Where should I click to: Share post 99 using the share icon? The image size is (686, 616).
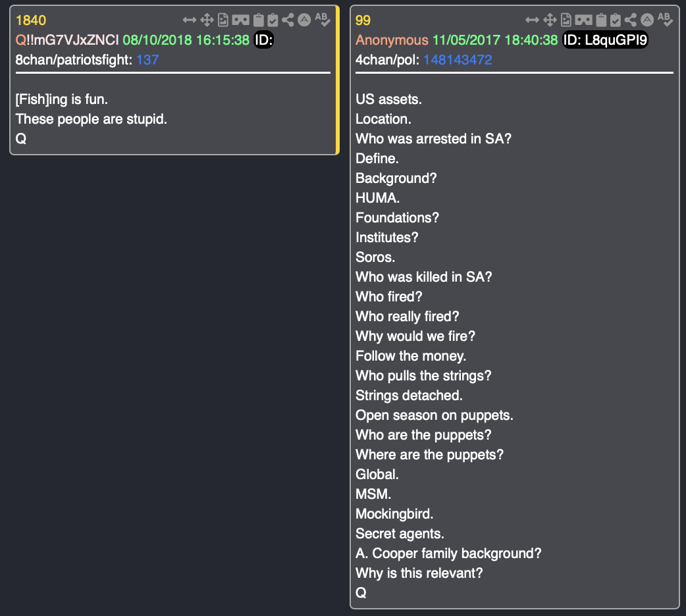click(631, 20)
